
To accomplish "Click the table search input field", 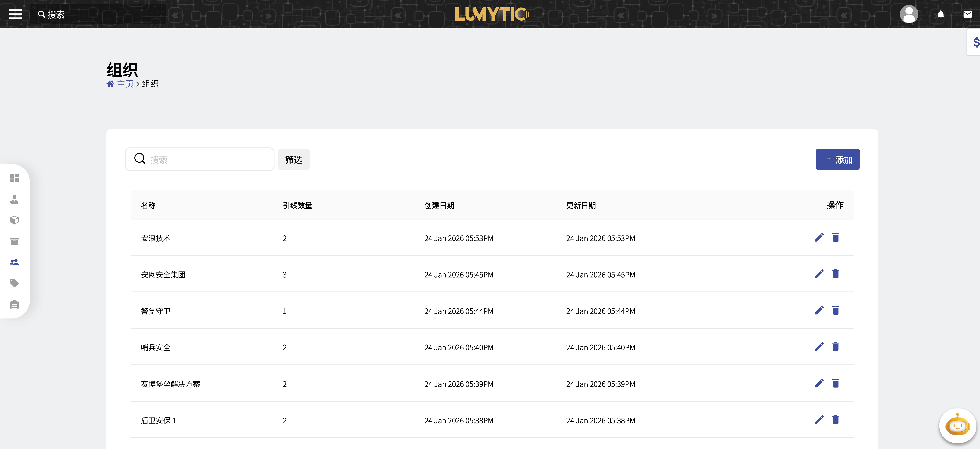I will tap(205, 159).
